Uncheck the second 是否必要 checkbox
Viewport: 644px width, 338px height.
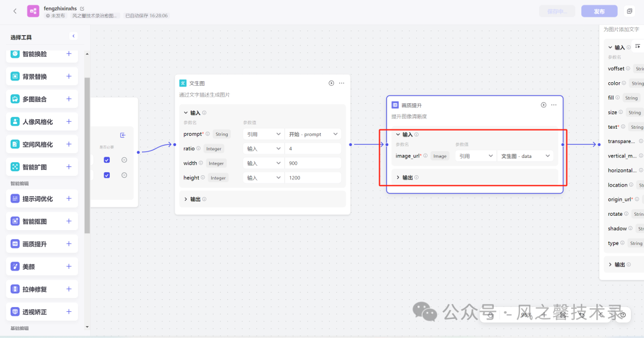pos(107,175)
